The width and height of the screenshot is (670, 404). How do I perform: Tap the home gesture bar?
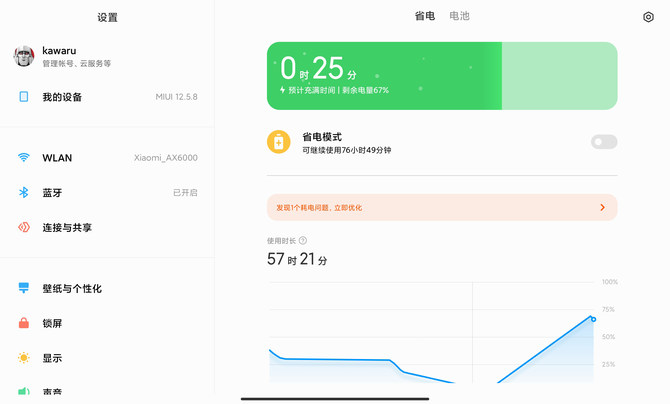tap(335, 399)
